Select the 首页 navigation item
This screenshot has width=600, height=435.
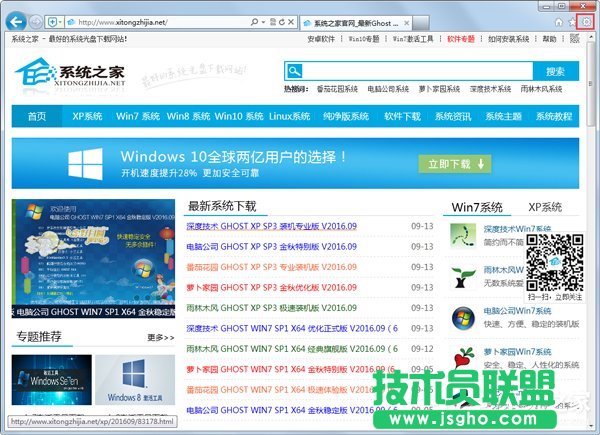tap(37, 116)
